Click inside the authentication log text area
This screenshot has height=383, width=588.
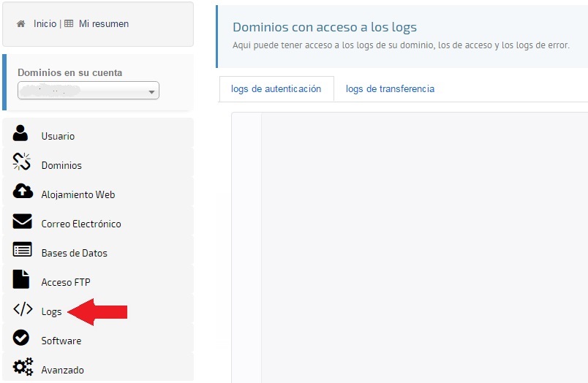424,241
